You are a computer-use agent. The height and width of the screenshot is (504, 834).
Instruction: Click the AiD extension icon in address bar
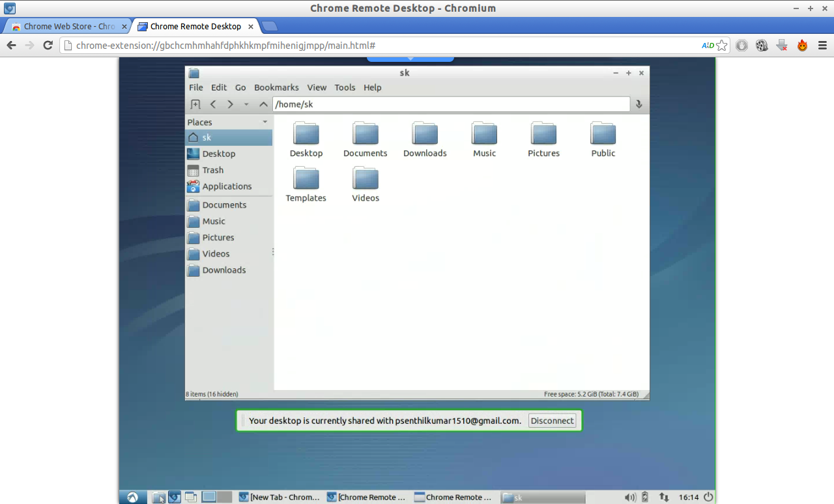708,46
